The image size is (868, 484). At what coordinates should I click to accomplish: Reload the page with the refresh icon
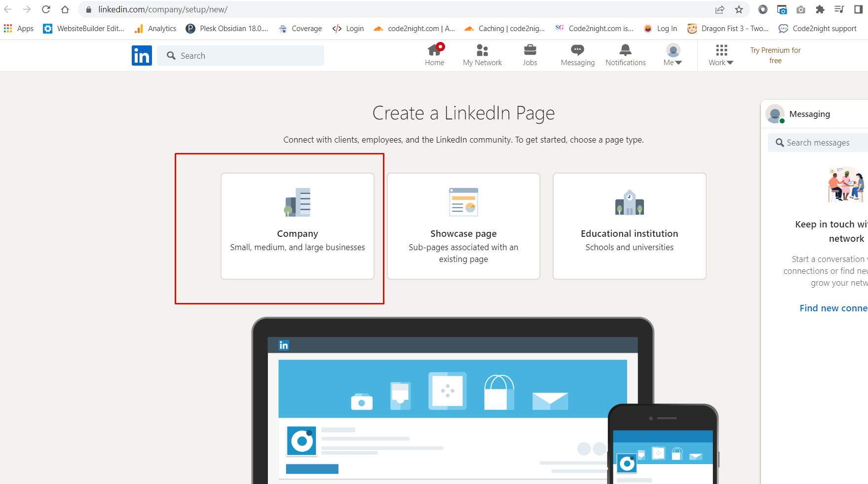point(46,9)
